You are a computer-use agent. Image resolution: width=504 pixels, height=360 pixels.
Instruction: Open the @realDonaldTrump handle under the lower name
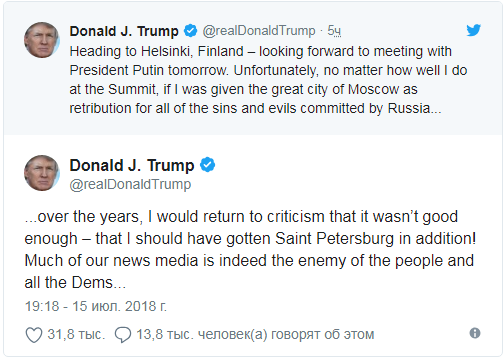click(x=130, y=184)
